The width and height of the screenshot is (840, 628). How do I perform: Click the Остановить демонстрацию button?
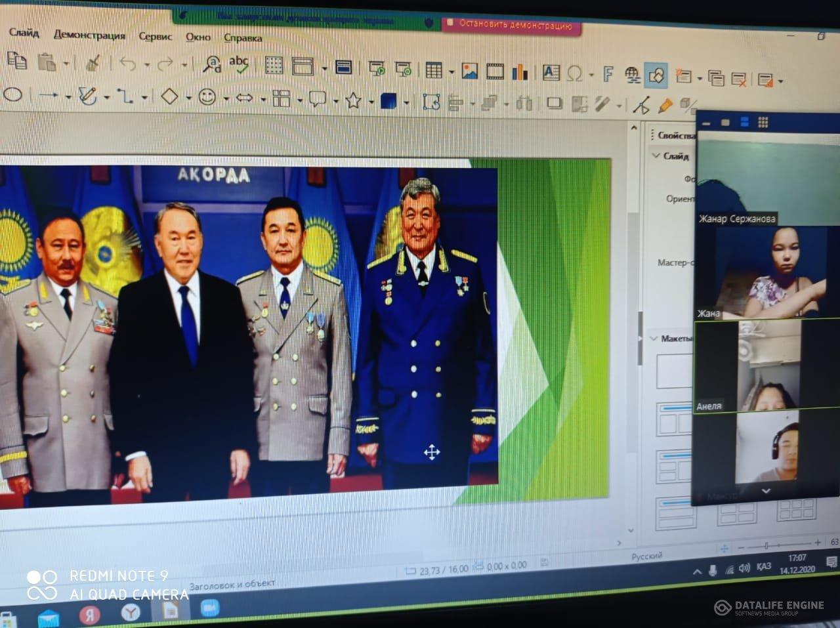[x=514, y=25]
